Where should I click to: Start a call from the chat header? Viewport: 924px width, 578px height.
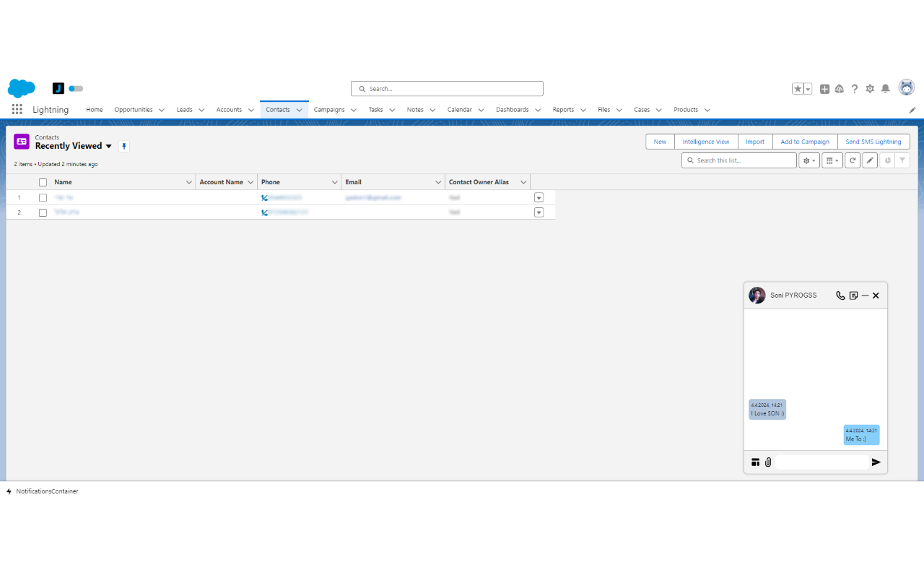[840, 296]
